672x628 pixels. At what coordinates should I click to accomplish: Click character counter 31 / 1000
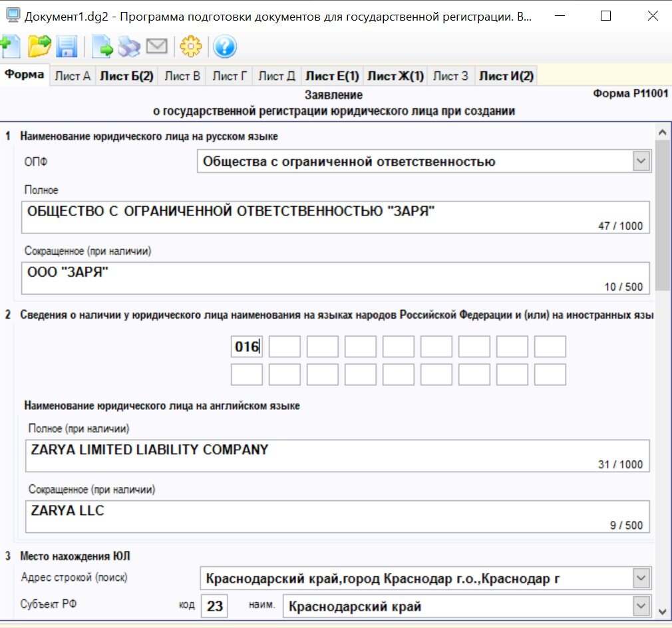(620, 464)
